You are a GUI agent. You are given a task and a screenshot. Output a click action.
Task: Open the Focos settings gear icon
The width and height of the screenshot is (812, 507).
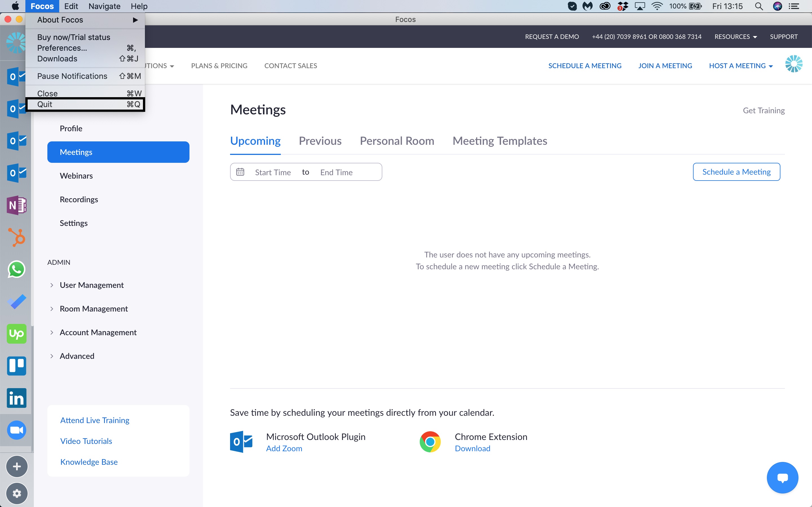click(x=16, y=493)
